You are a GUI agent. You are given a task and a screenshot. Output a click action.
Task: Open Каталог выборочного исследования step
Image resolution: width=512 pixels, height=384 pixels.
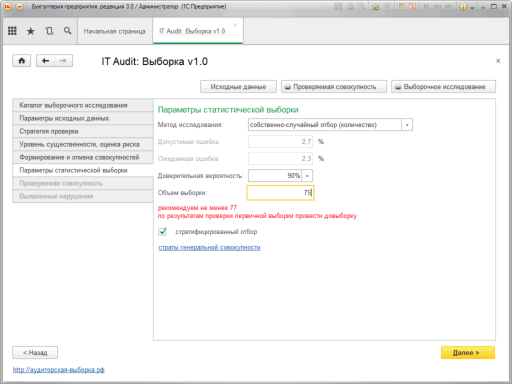coord(83,105)
